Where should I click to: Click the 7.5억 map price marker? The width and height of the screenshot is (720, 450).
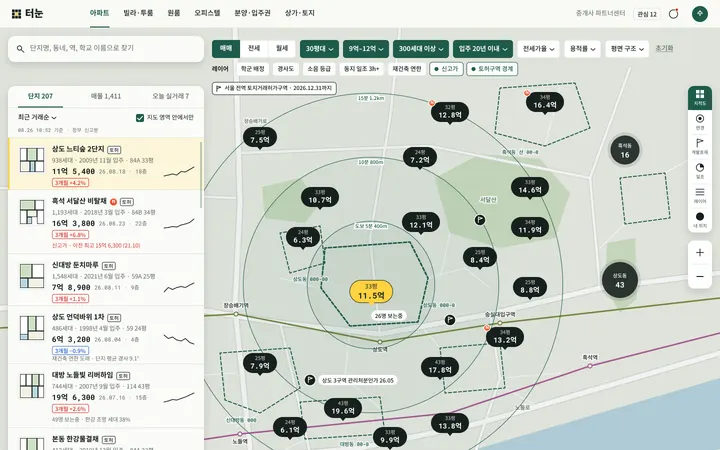click(259, 137)
